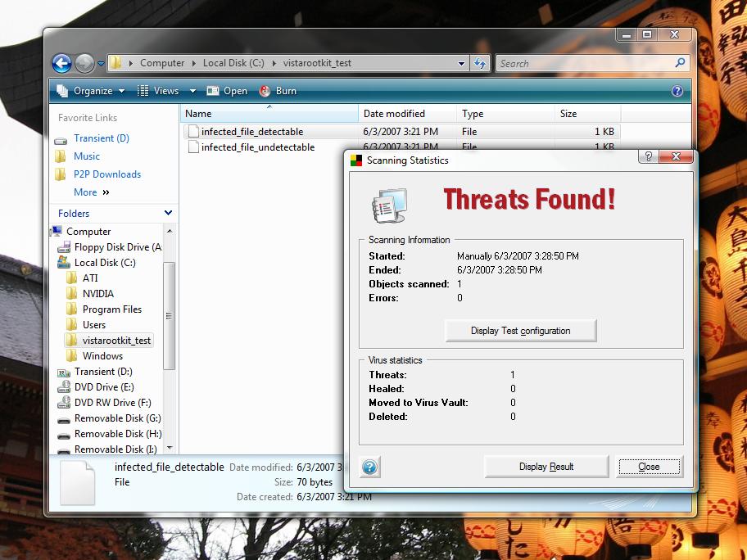The image size is (747, 560).
Task: Click vistarootkit_test in the address breadcrumb
Action: tap(317, 63)
